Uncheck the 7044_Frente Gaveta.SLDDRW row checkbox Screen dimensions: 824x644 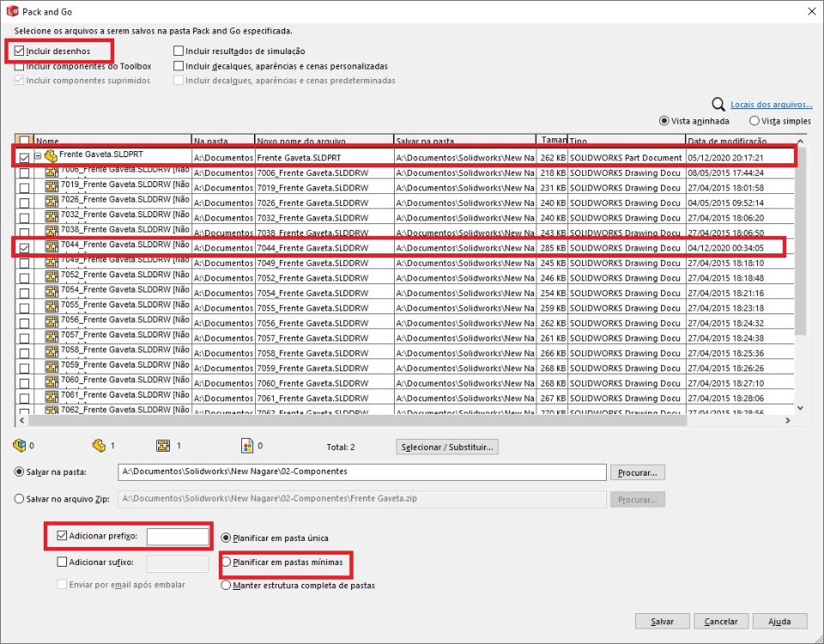pos(24,248)
